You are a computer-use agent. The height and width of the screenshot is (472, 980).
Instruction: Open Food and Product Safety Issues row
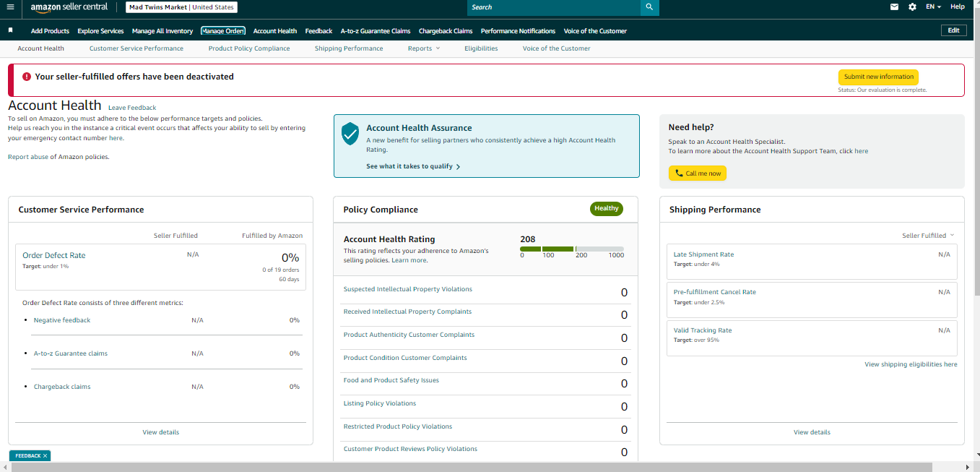pyautogui.click(x=485, y=384)
